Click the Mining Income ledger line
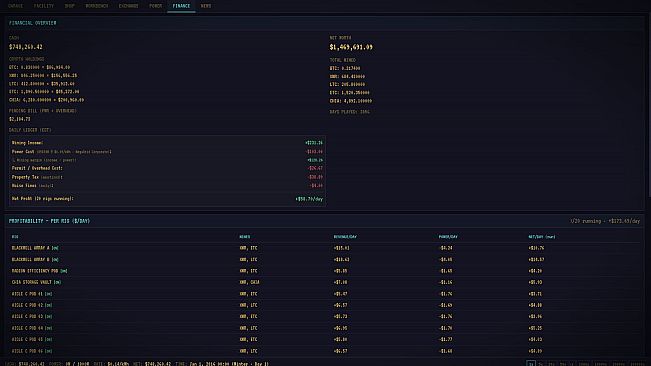651x366 pixels. (x=167, y=142)
